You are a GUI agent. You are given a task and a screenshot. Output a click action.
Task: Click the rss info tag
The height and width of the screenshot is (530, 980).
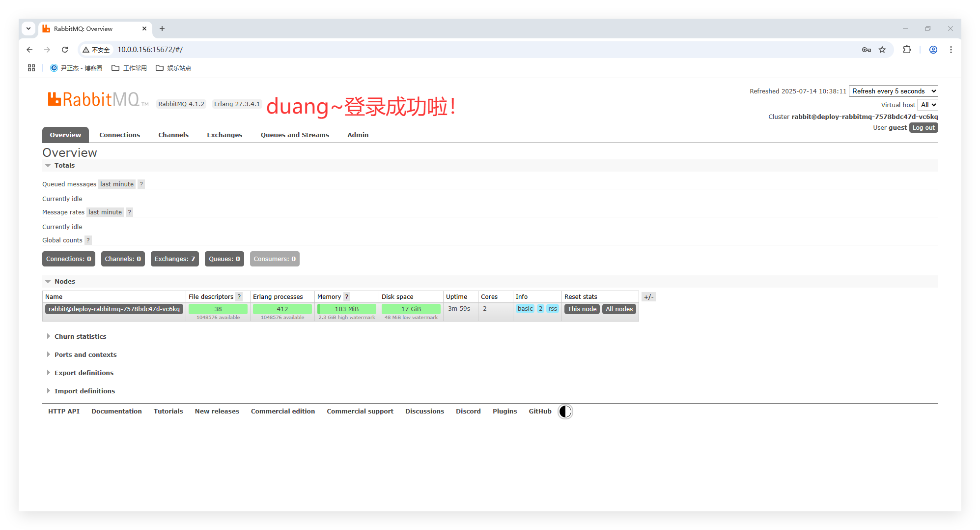point(553,309)
